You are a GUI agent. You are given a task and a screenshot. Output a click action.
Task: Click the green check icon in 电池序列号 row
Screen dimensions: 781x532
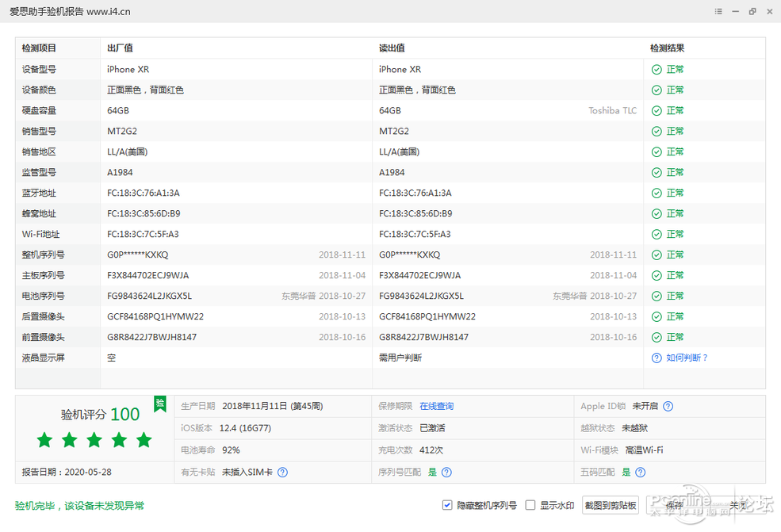[657, 297]
